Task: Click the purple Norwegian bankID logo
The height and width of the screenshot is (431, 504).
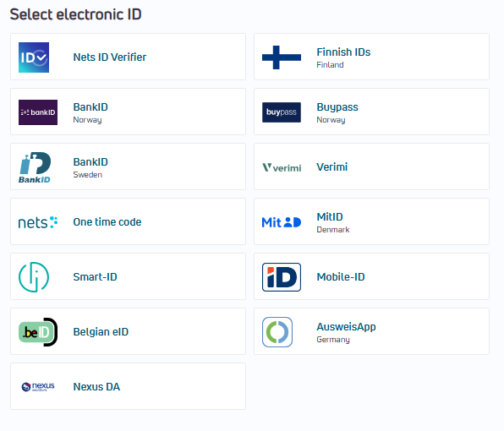Action: tap(38, 112)
